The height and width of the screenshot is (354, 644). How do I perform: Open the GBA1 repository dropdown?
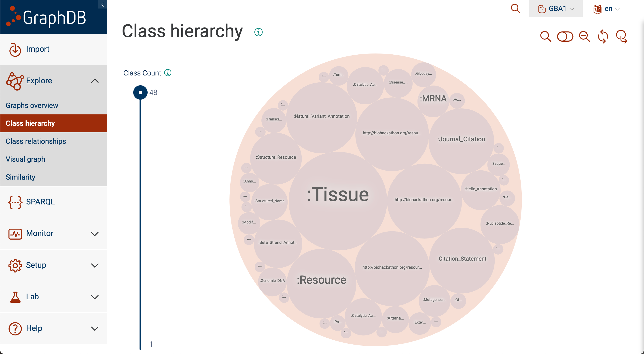(x=556, y=9)
